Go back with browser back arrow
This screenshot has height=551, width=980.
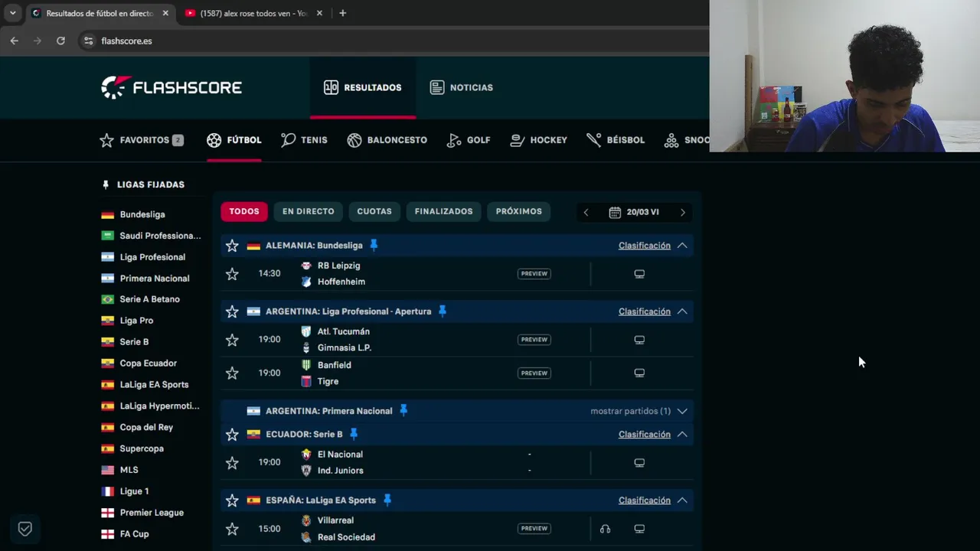pos(14,41)
